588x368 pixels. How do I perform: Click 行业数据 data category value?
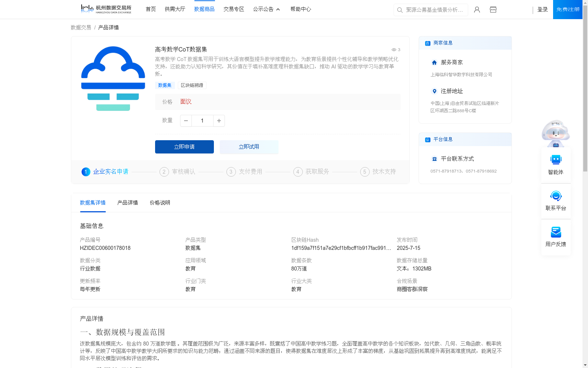[90, 269]
